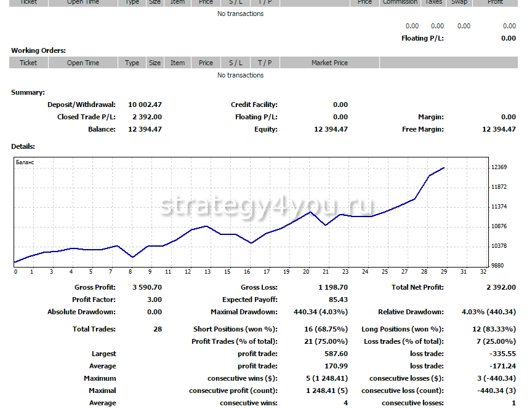This screenshot has height=409, width=532.
Task: Click Open Time header under Working Orders
Action: [83, 63]
